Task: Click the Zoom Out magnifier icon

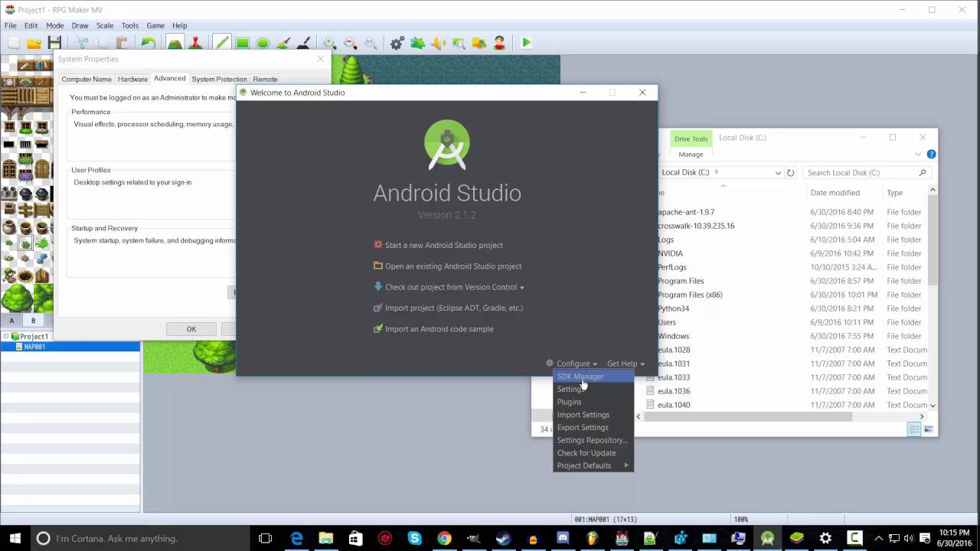Action: [351, 43]
